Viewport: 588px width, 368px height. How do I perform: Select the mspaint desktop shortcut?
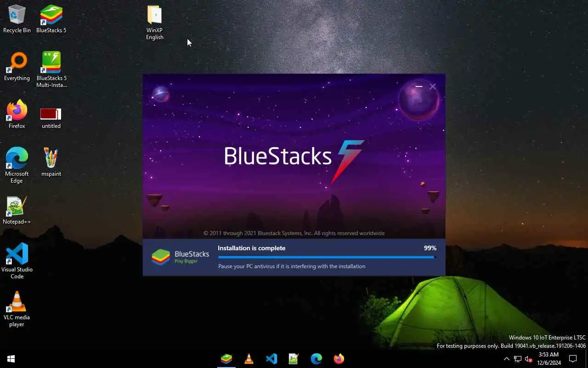51,163
